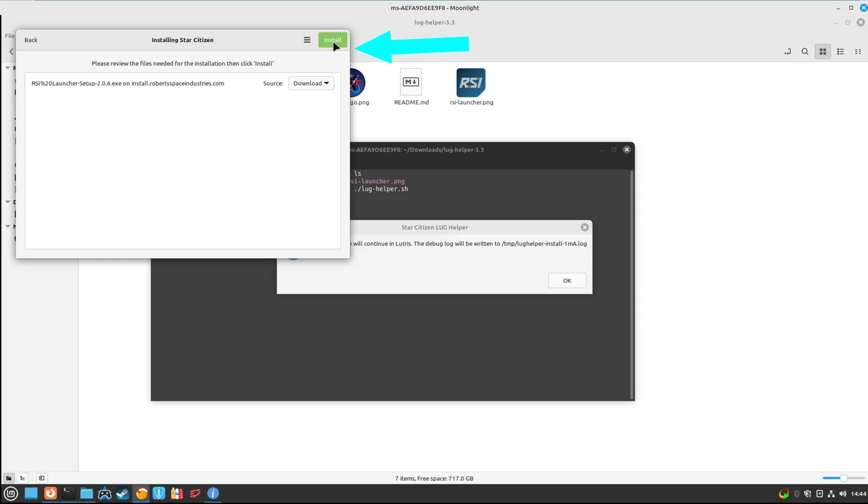Close the Star Citizen LUG Helper dialog
Image resolution: width=868 pixels, height=504 pixels.
(x=584, y=227)
